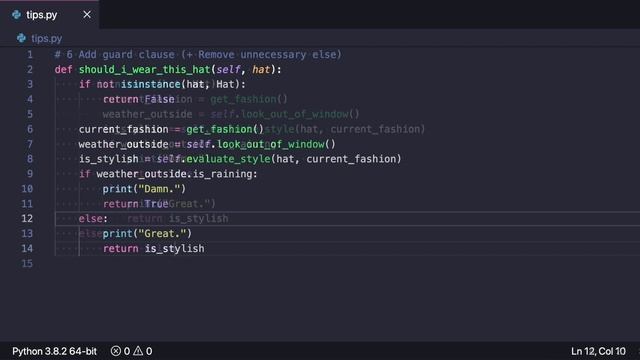
Task: Click line number 12 in the gutter
Action: [x=27, y=218]
